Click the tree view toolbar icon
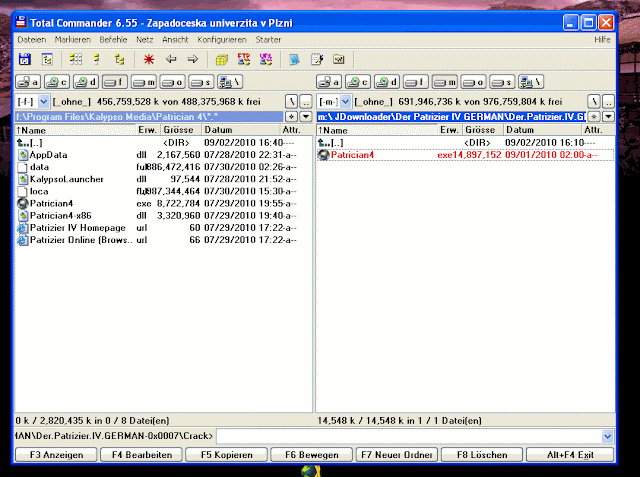 click(119, 60)
